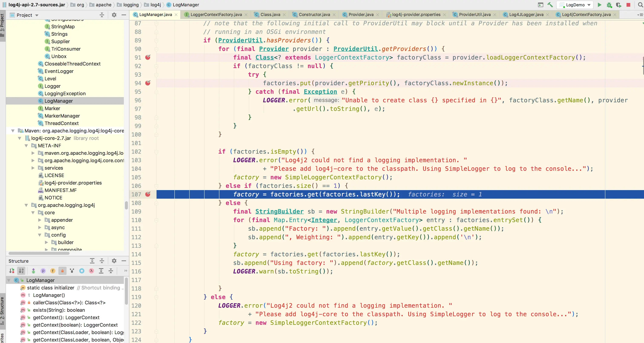644x343 pixels.
Task: Select LoggingException in Project tree
Action: pyautogui.click(x=65, y=93)
